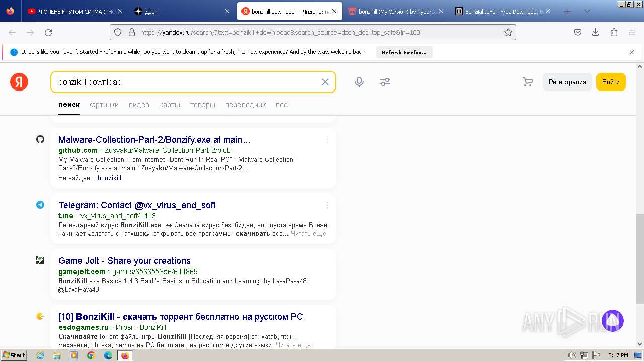
Task: Start voice search with microphone icon
Action: [359, 82]
